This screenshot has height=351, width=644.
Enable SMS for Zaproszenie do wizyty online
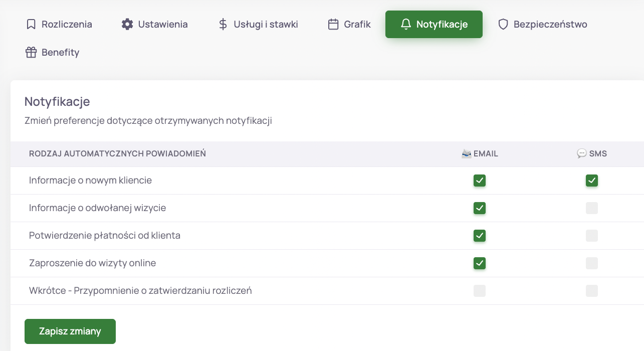click(x=592, y=263)
